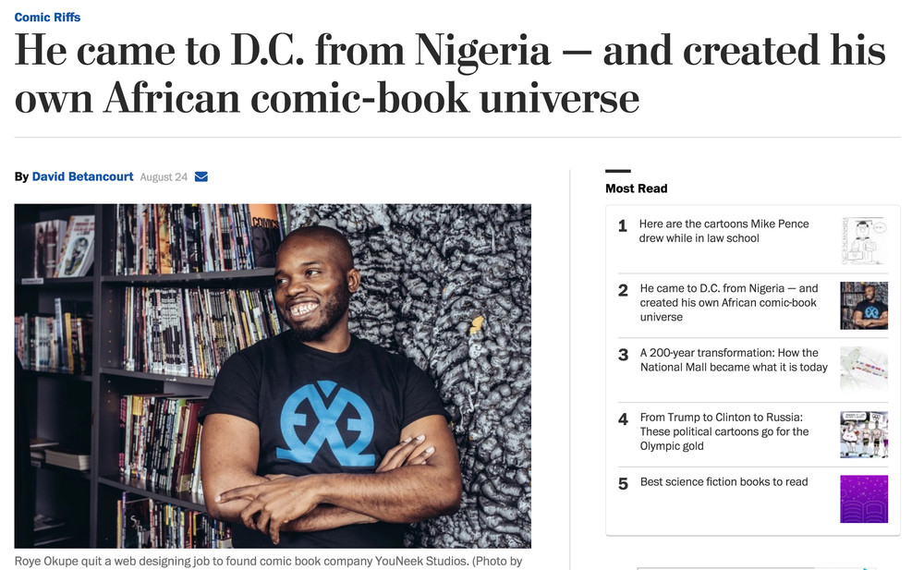Click the email envelope icon beside August 24

coord(201,176)
